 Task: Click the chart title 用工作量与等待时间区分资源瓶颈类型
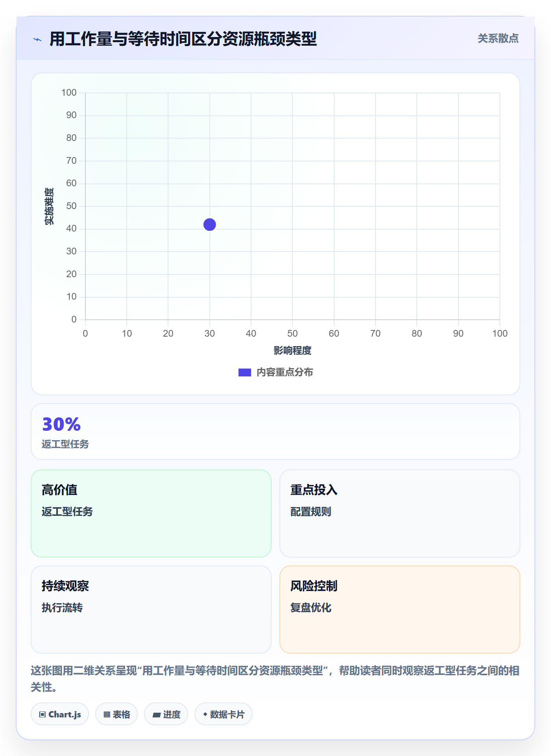(183, 39)
